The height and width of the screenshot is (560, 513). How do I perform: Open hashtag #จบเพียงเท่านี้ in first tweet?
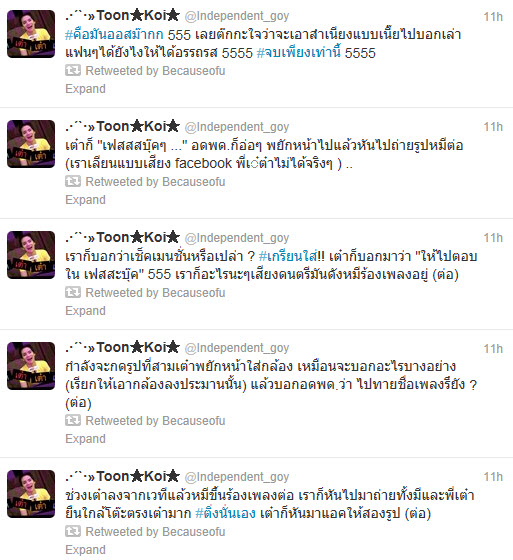(x=299, y=52)
